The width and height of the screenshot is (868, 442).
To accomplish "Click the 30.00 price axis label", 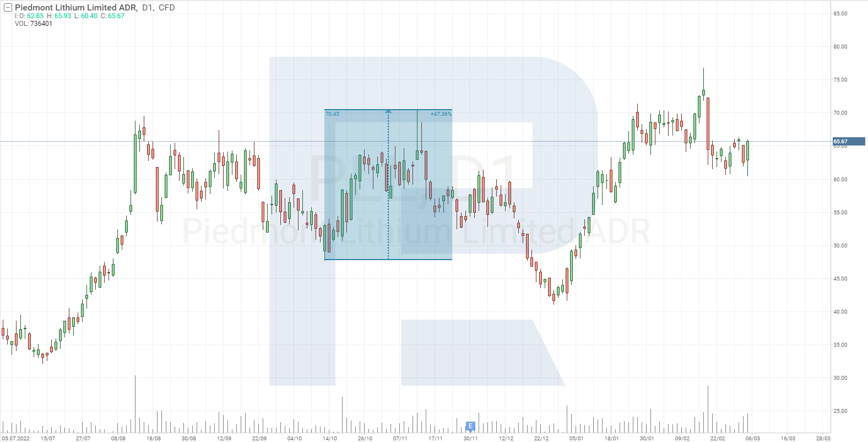I will pos(840,378).
